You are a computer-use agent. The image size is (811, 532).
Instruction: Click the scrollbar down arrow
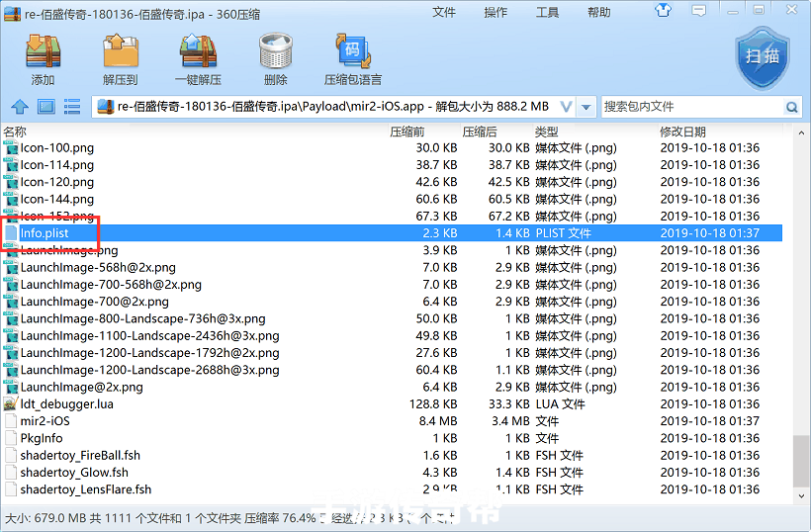pyautogui.click(x=801, y=495)
